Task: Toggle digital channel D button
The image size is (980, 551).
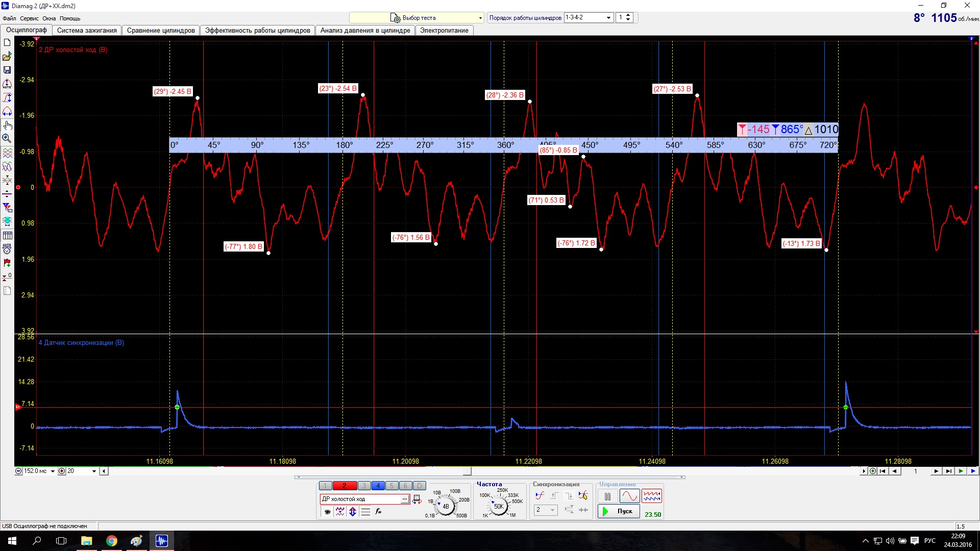Action: point(419,486)
